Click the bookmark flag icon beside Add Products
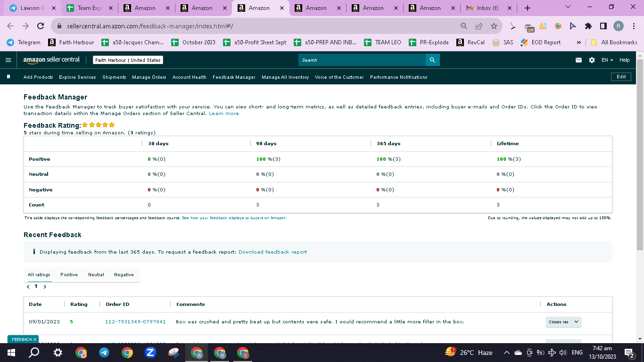Viewport: 644px width, 362px height. 8,77
